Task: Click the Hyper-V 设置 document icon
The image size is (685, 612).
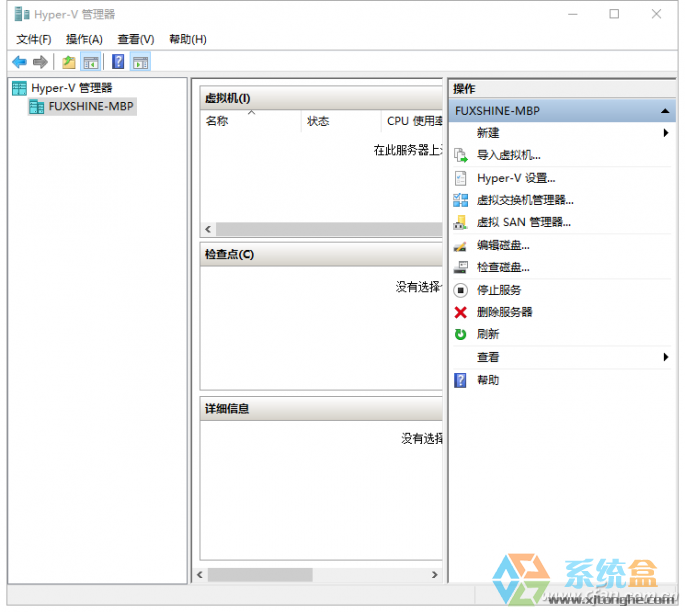Action: tap(460, 178)
